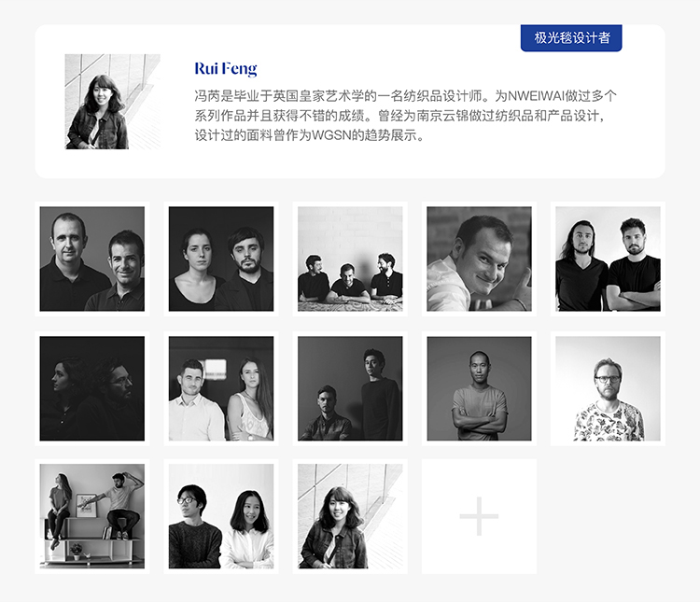Click the empty add-designer tile beside Rui Feng
This screenshot has width=700, height=602.
pos(479,516)
